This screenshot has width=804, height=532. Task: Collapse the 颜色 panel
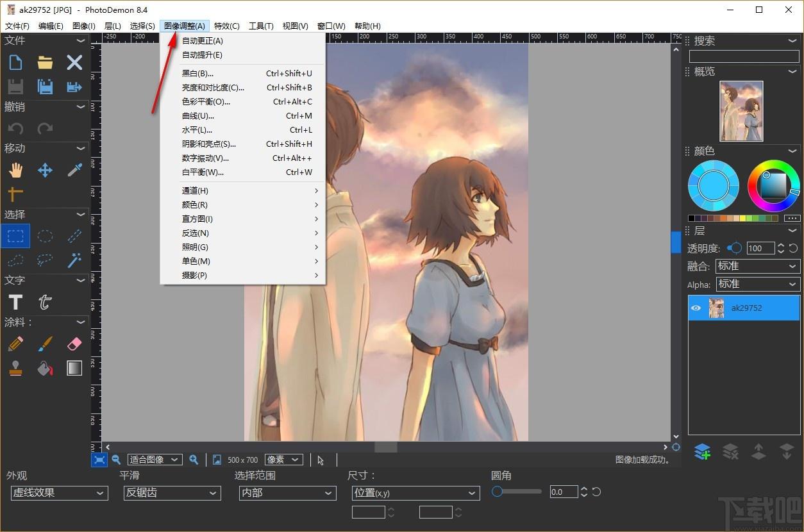click(x=793, y=151)
